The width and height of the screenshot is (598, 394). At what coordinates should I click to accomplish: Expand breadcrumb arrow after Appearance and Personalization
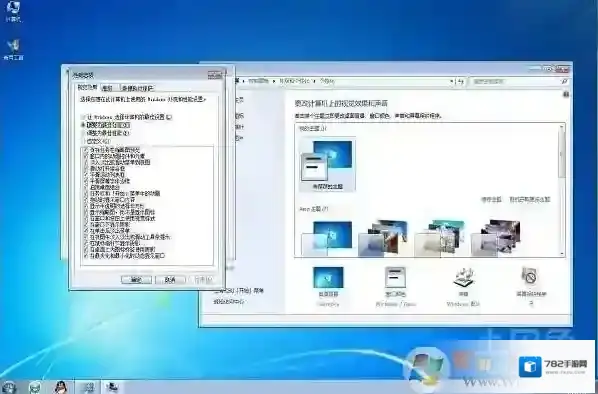pos(315,81)
